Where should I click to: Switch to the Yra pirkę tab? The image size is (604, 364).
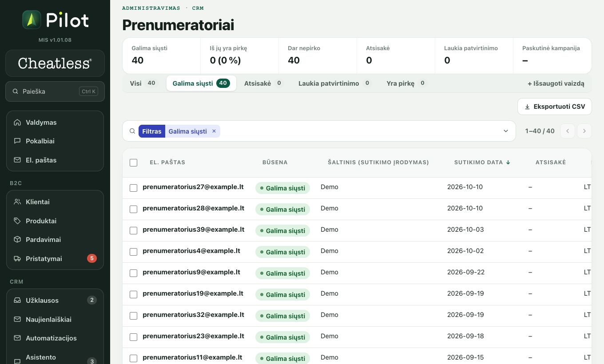(x=406, y=83)
